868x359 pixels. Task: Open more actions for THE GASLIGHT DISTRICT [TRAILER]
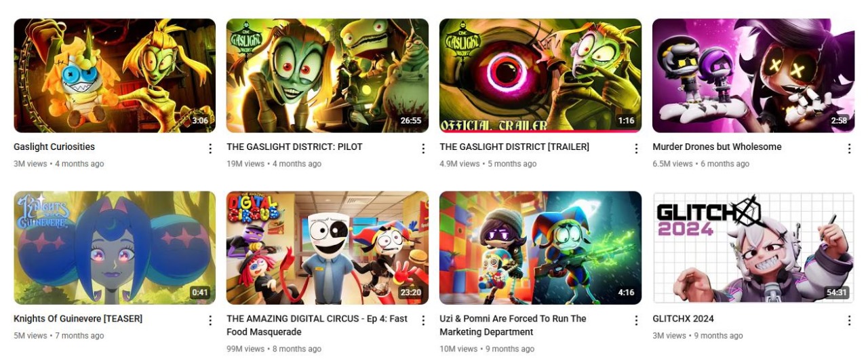(636, 149)
